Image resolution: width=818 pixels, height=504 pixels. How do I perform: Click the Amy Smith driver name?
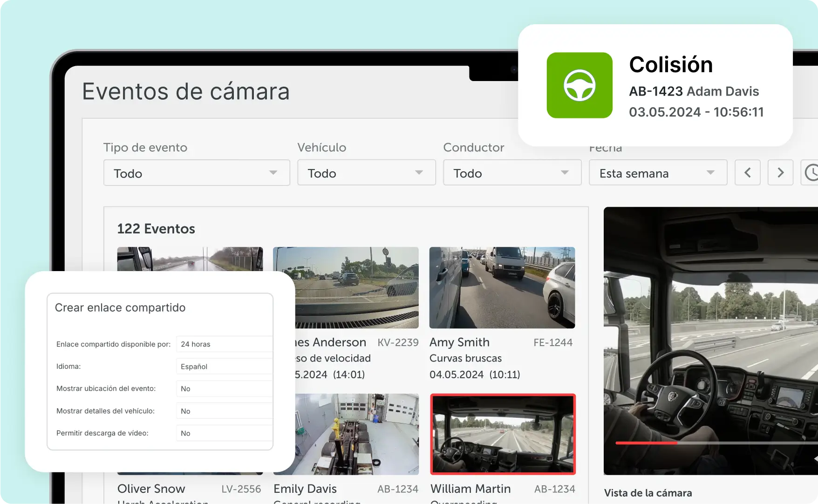tap(459, 342)
